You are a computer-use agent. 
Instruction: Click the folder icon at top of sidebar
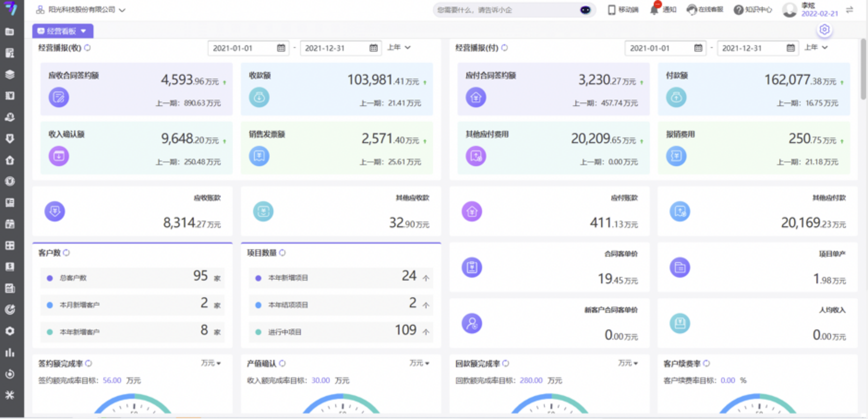coord(10,32)
